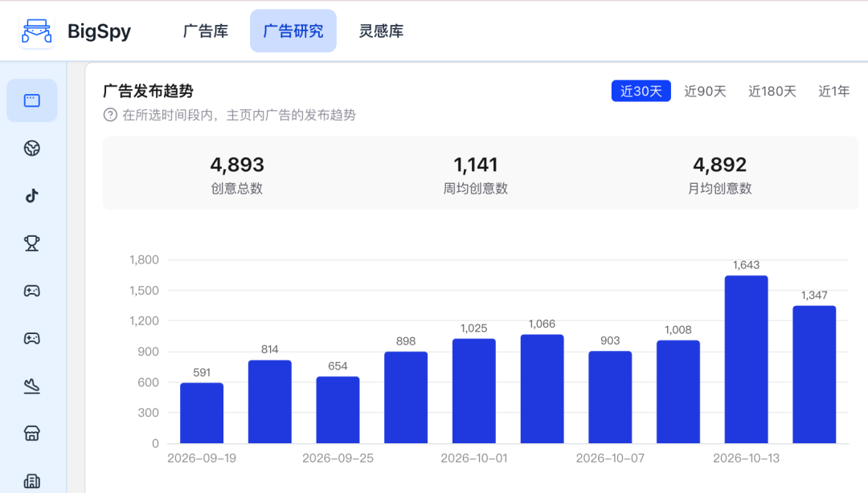
Task: Click the 2026-09-25 axis date
Action: (x=338, y=458)
